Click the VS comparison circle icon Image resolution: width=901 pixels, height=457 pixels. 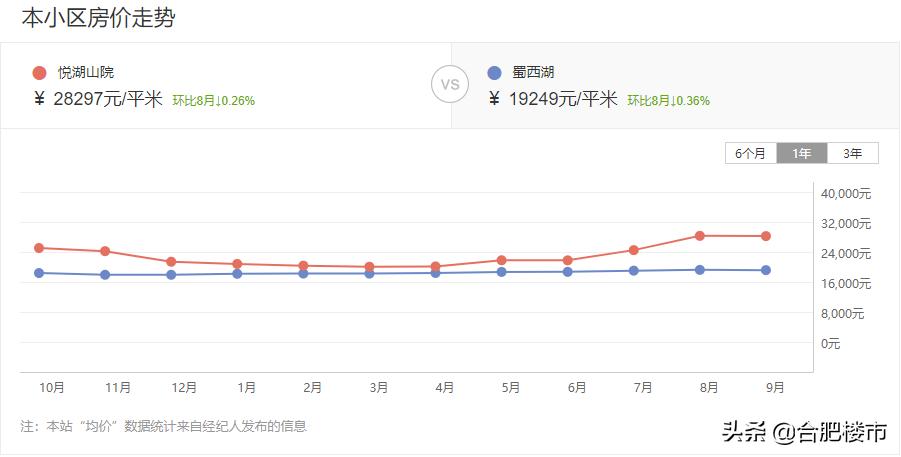tap(450, 85)
